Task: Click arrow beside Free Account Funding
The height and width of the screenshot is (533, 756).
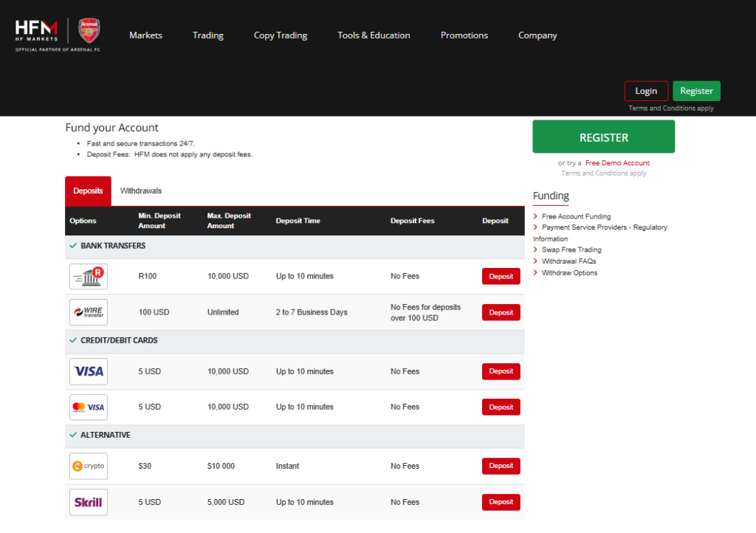Action: (x=535, y=216)
